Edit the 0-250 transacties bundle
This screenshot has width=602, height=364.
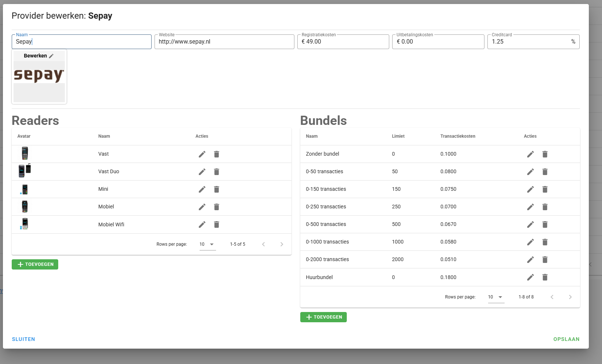pyautogui.click(x=531, y=207)
